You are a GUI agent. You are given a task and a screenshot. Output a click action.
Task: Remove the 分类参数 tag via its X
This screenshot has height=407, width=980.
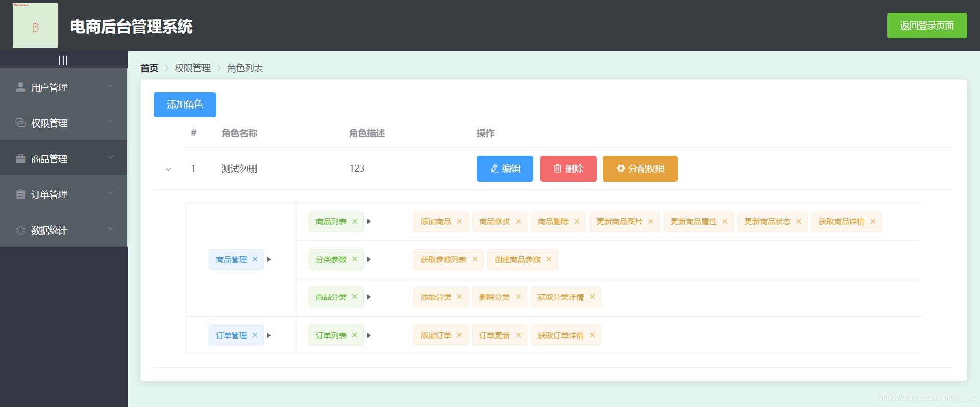pos(355,259)
